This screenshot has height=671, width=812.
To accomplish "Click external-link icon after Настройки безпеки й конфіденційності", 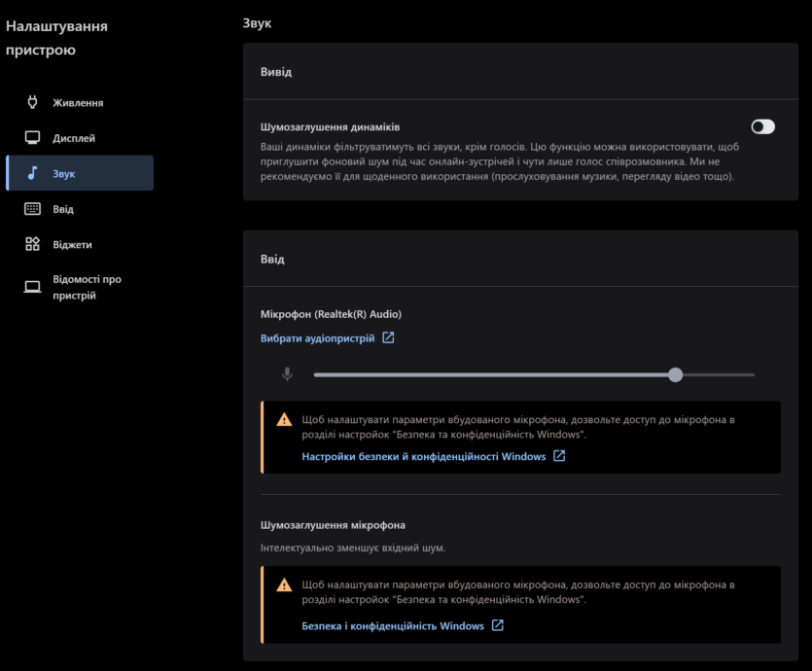I will tap(559, 456).
